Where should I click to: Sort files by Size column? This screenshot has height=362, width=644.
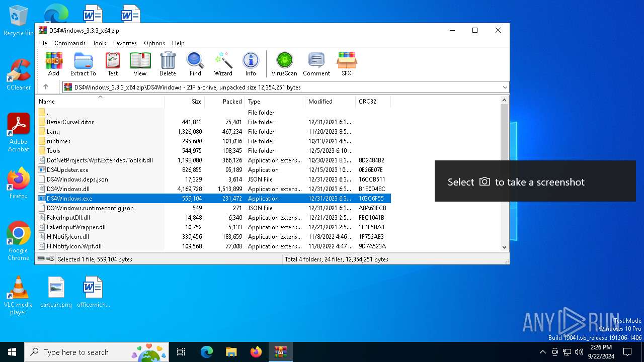click(185, 101)
